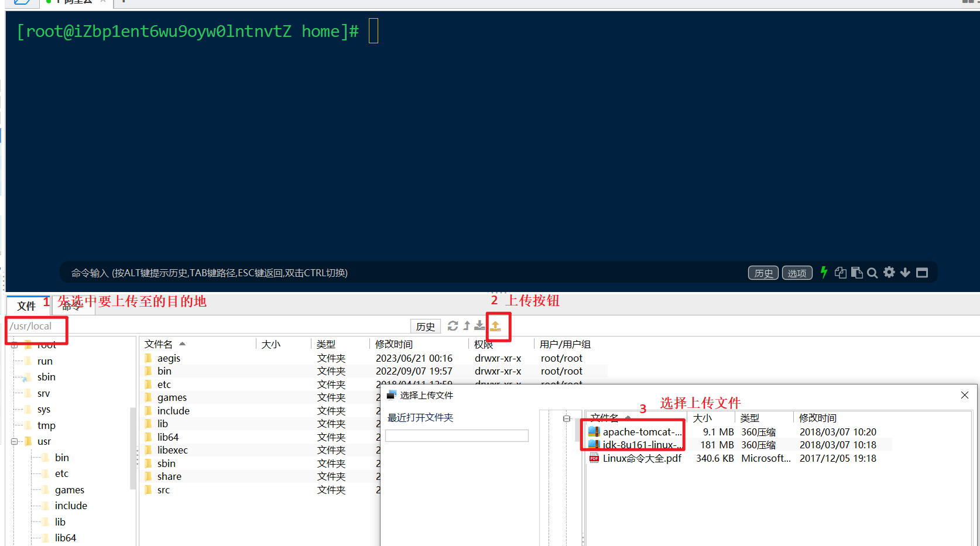Select tmp folder in directory tree

46,425
